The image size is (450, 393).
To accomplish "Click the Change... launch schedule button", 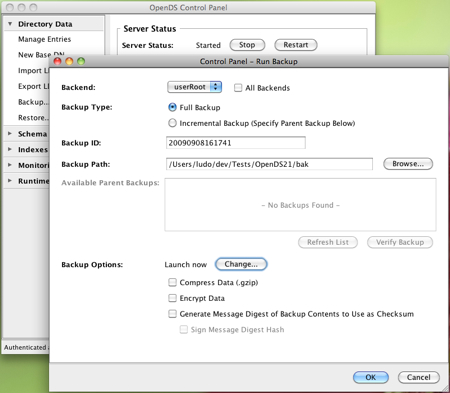I will click(241, 264).
